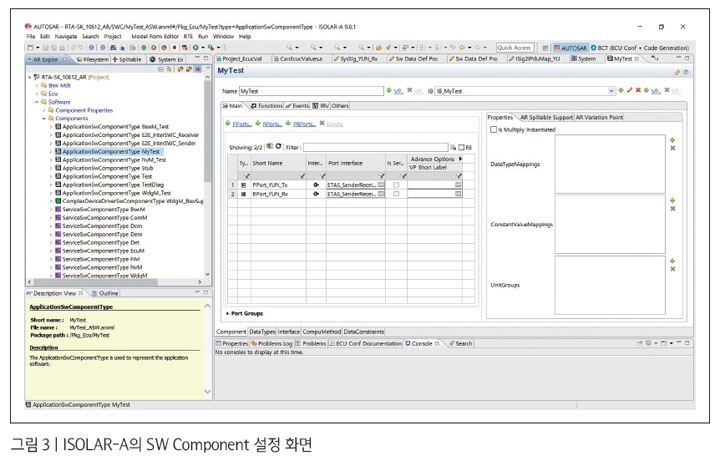The width and height of the screenshot is (720, 461).
Task: Click the remove X icon beside DataTypeMappings box
Action: (x=673, y=148)
